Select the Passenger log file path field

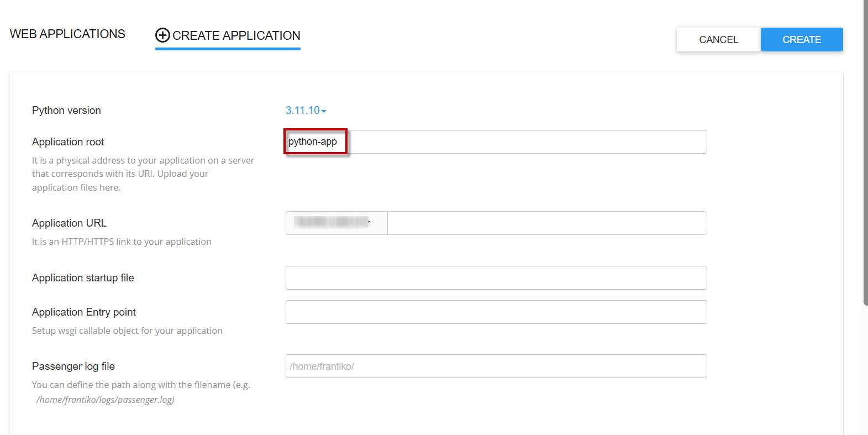point(496,366)
